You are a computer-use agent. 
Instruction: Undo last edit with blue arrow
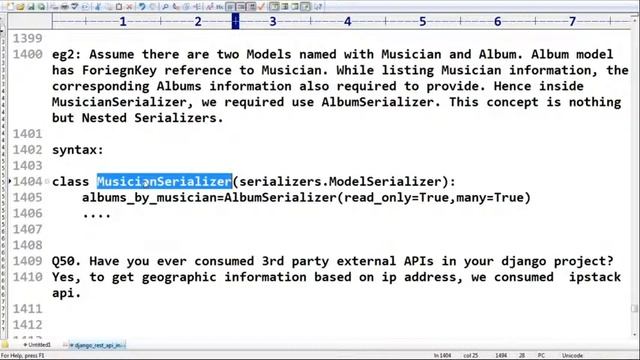click(142, 7)
